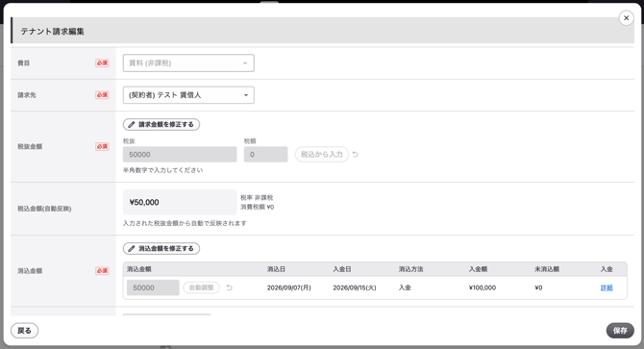This screenshot has width=644, height=349.
Task: Click the 税込金額(自動反映) row label
Action: pos(44,209)
